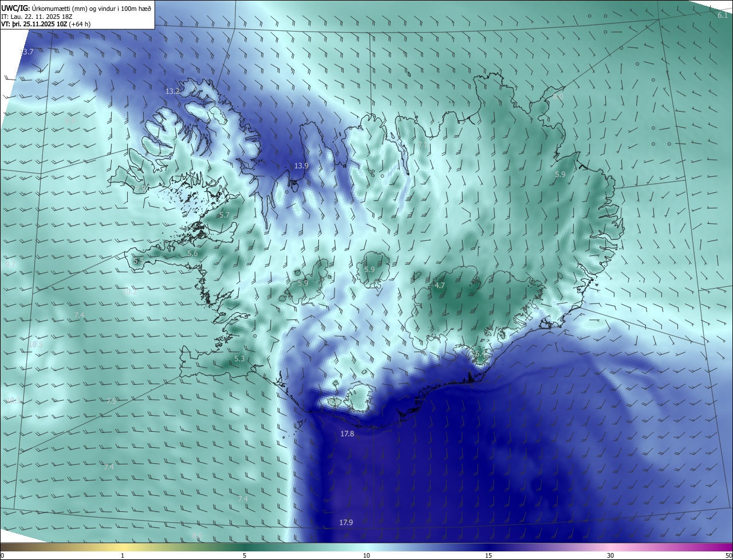Click the 15 tick on the color scale
The width and height of the screenshot is (733, 560).
coord(488,555)
